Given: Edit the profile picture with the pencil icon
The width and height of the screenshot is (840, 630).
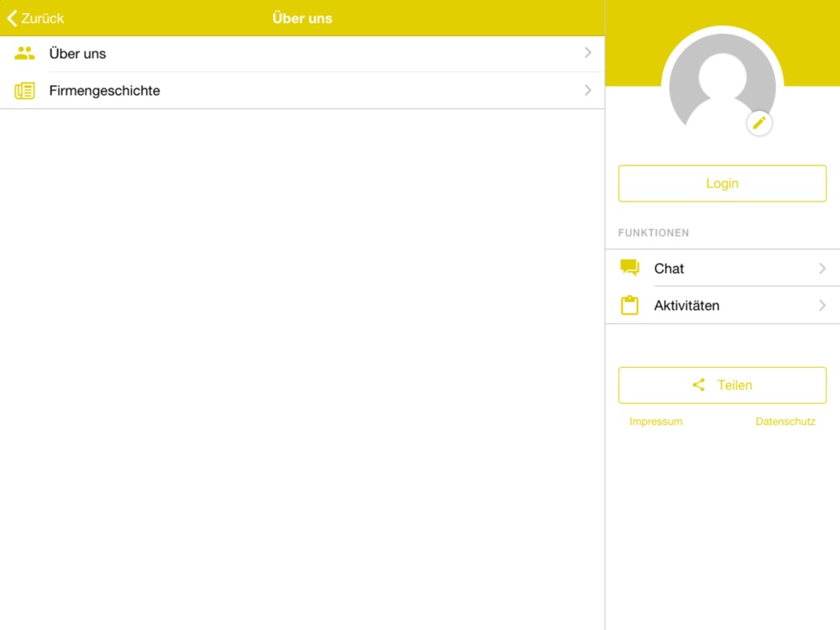Looking at the screenshot, I should click(x=759, y=123).
